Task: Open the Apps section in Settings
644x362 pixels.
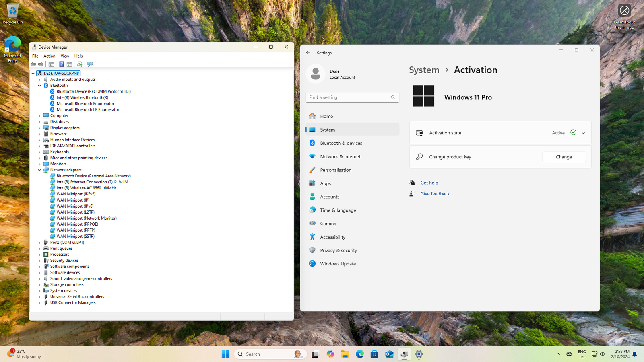Action: tap(352, 183)
